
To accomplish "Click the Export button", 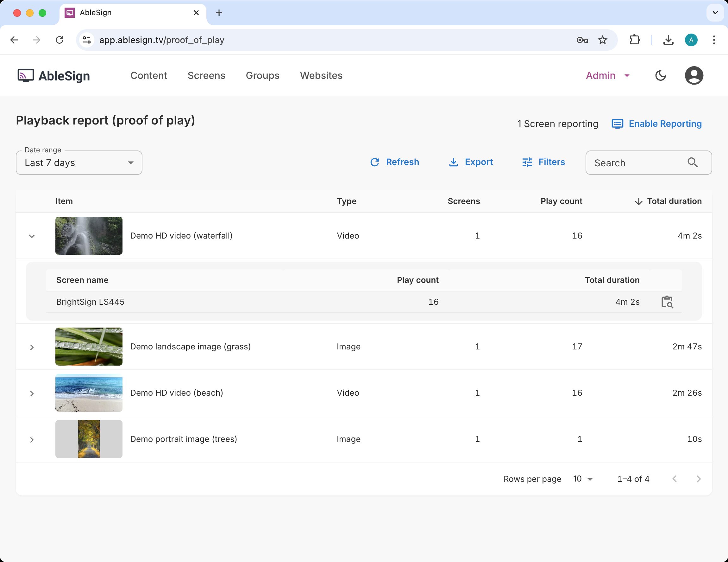I will point(471,162).
